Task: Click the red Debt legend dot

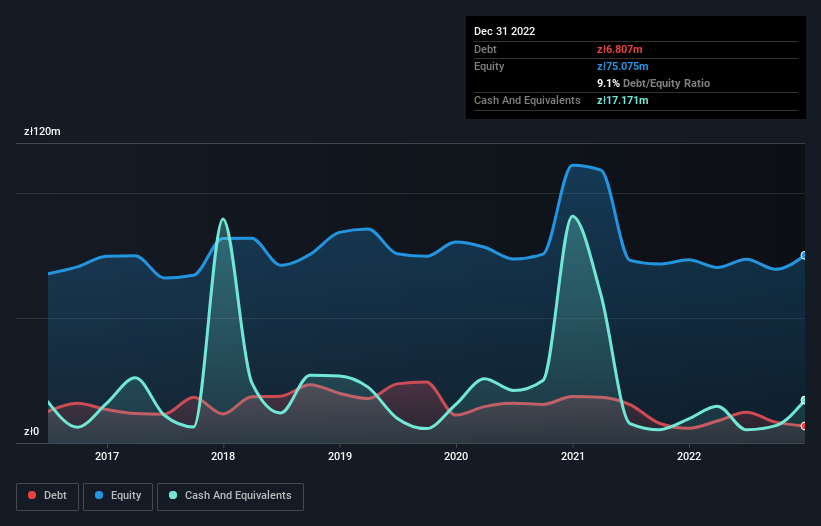Action: (32, 495)
